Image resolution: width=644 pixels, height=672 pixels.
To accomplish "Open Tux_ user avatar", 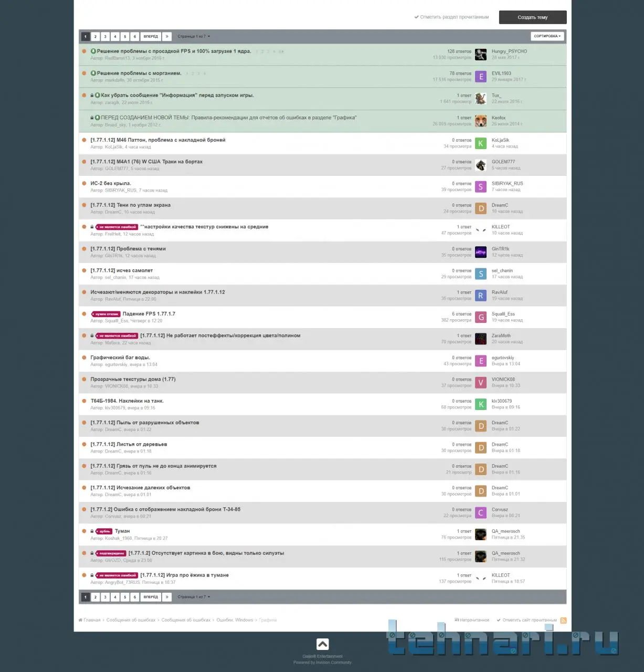I will 481,99.
